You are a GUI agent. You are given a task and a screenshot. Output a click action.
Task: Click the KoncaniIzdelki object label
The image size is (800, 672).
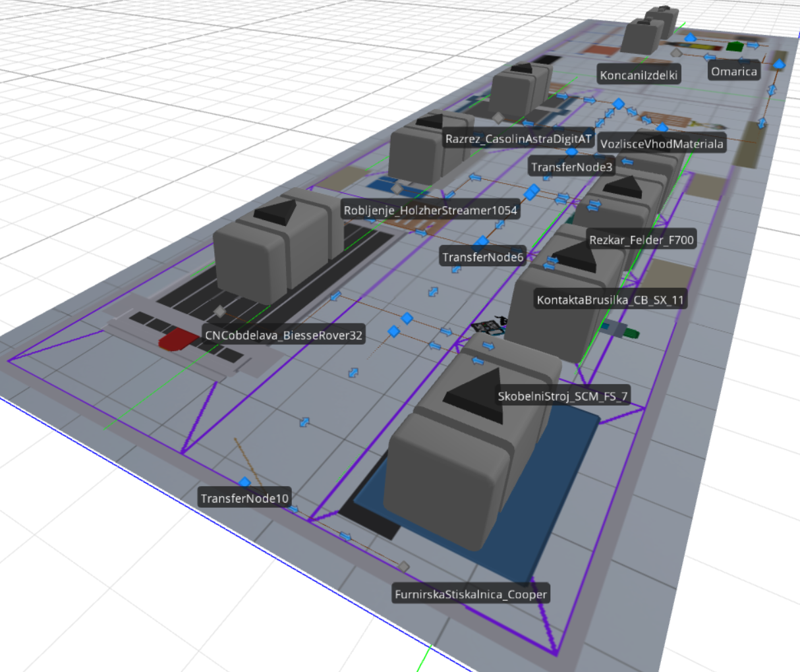pos(638,75)
